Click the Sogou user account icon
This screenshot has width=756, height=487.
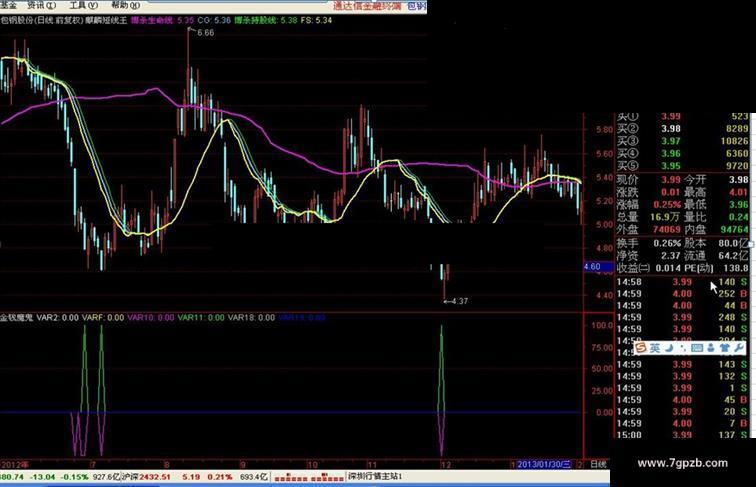(x=711, y=348)
